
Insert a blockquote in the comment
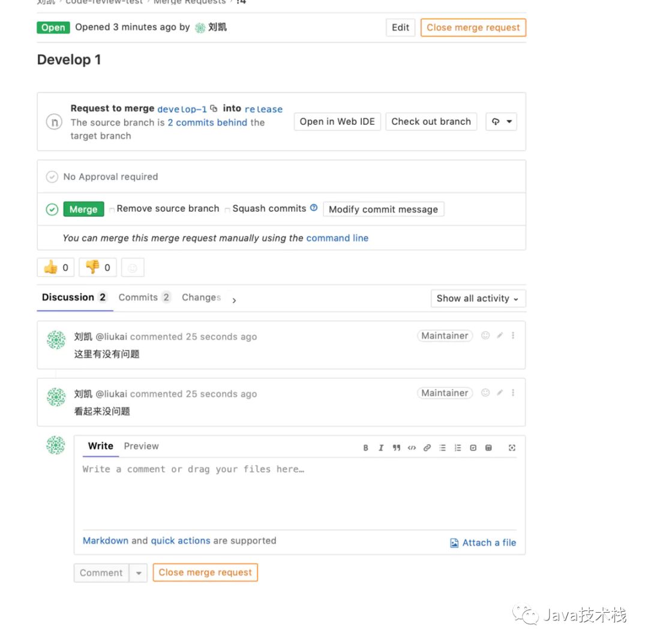coord(397,448)
